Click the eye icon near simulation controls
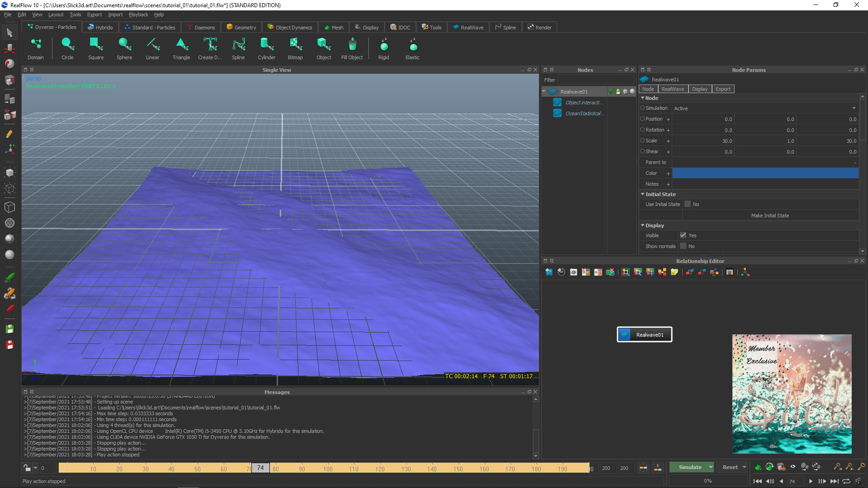The width and height of the screenshot is (868, 488). coord(793,467)
